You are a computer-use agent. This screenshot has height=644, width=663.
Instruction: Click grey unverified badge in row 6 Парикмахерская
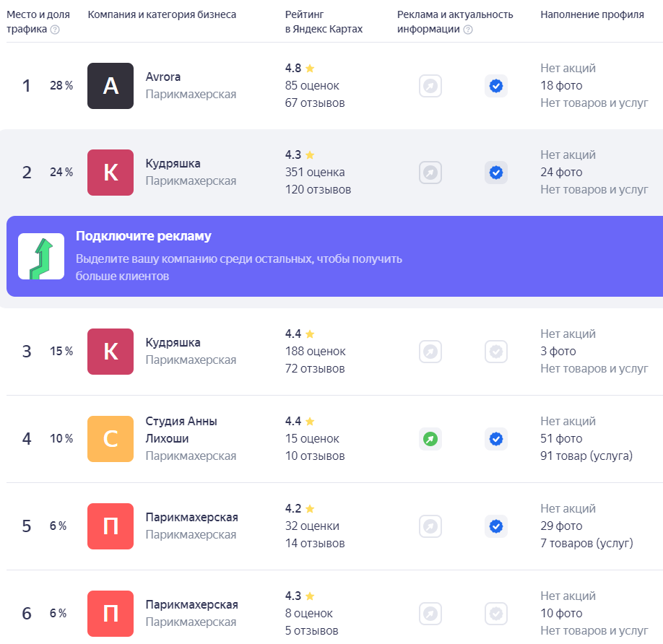tap(496, 614)
